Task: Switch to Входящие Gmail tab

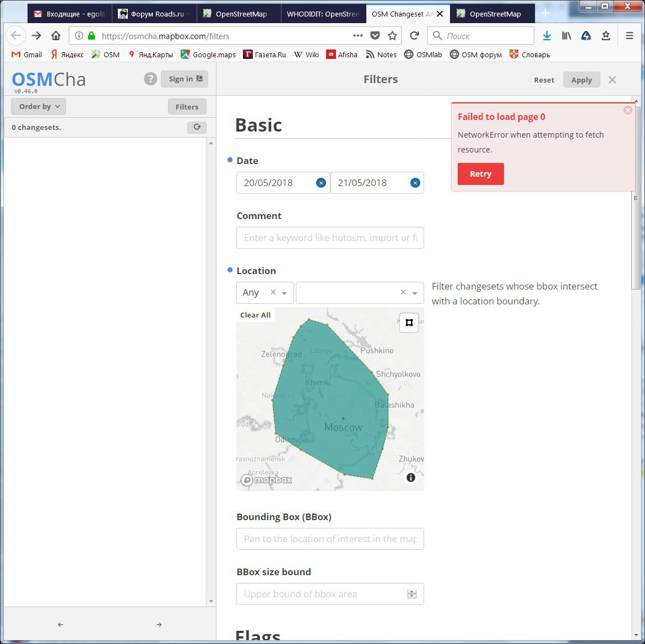Action: click(69, 14)
